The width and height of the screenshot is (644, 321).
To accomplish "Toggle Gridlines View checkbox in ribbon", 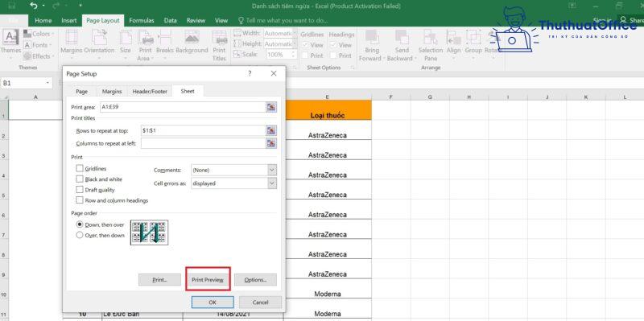I will tap(305, 45).
